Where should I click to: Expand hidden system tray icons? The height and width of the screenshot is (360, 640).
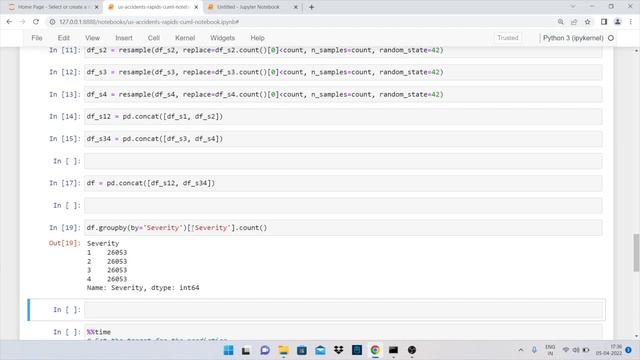coord(520,350)
